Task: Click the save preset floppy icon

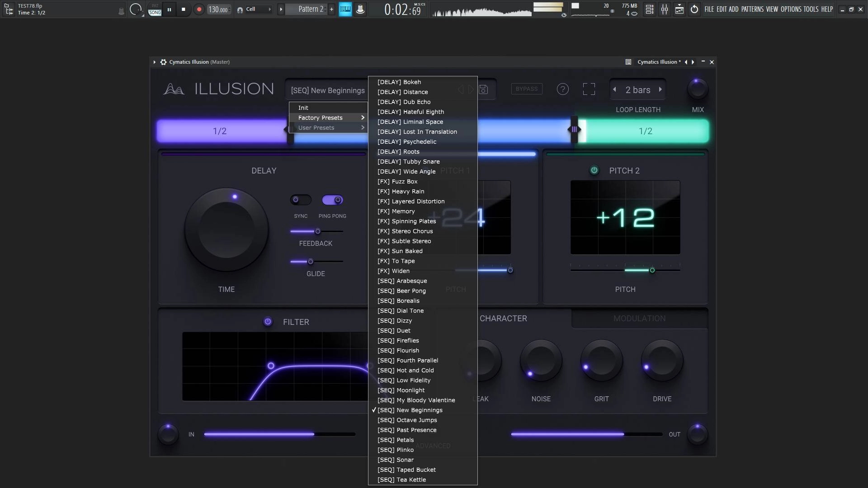Action: 483,89
